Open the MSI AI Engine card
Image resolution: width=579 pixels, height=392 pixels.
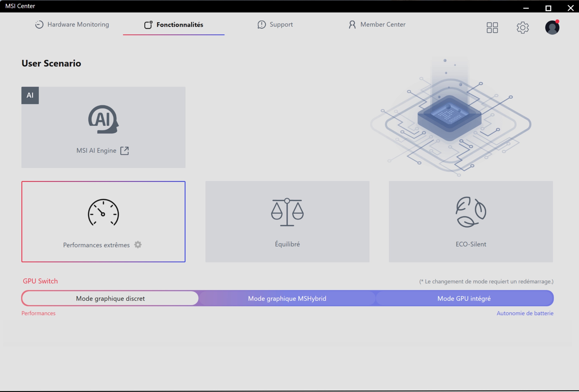tap(103, 127)
